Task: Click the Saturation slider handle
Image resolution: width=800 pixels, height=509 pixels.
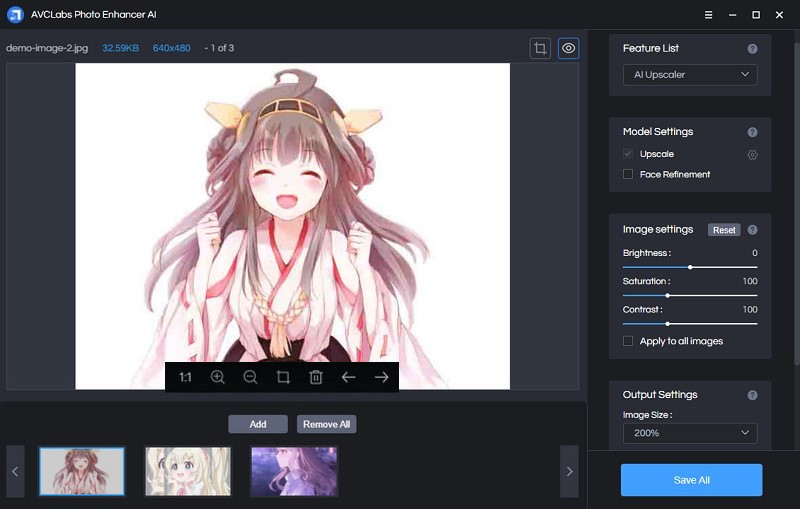Action: click(x=667, y=296)
